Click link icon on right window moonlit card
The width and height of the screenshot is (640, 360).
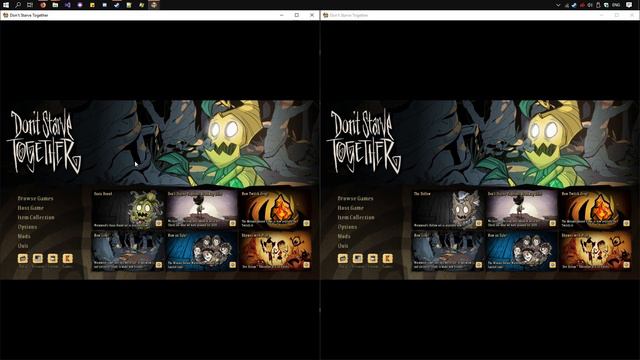coord(552,223)
